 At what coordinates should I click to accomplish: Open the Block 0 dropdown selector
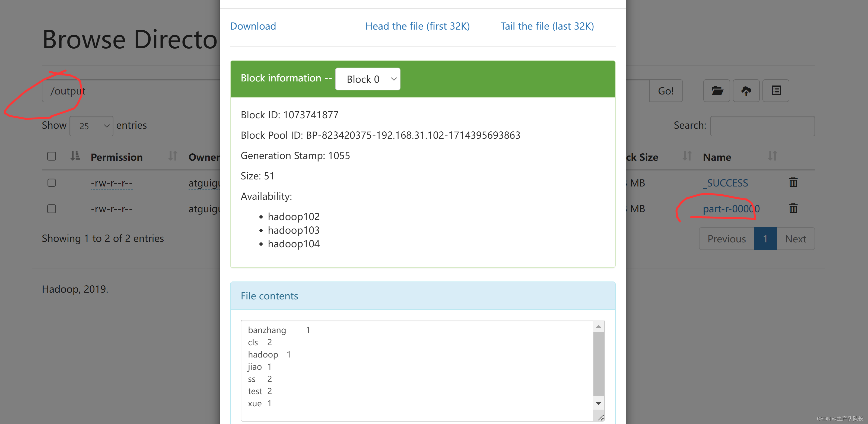tap(368, 79)
